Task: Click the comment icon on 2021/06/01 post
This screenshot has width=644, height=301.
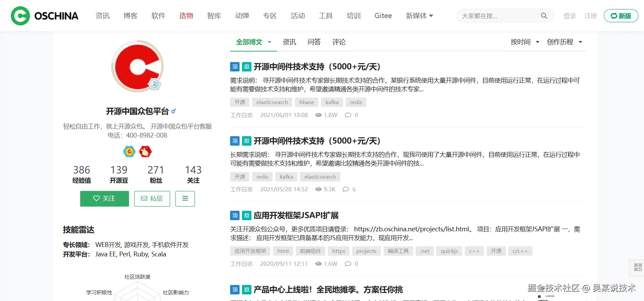Action: 348,115
